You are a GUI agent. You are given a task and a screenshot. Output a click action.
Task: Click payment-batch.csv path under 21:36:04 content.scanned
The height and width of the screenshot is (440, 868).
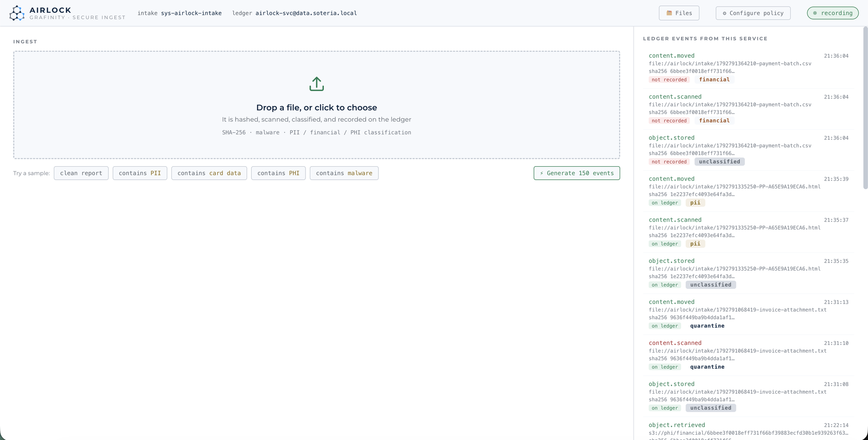point(730,105)
